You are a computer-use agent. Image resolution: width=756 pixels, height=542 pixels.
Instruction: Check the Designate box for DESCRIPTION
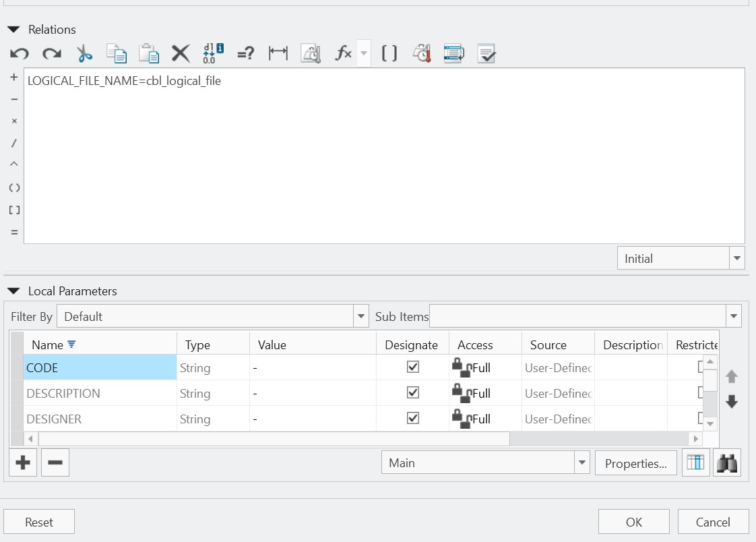click(412, 393)
